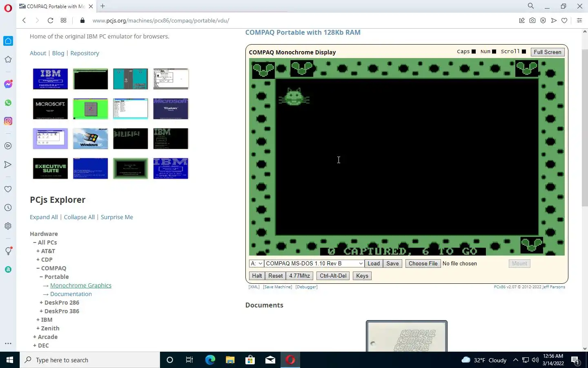Open Speed Dial grid icon near address bar

point(63,20)
